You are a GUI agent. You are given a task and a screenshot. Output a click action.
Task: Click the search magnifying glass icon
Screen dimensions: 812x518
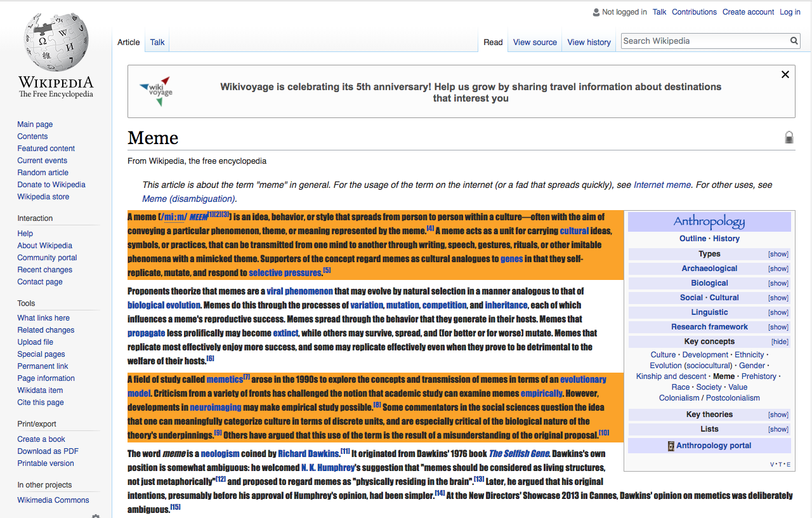[x=794, y=41]
